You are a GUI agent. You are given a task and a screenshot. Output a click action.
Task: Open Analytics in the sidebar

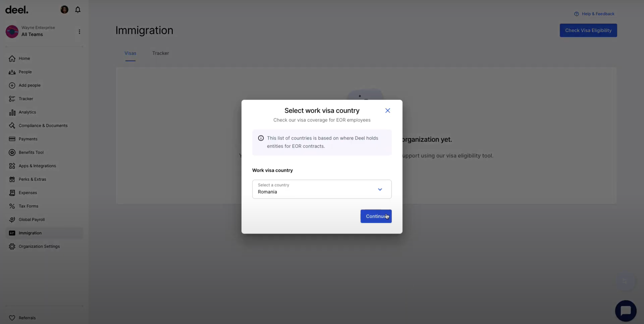pyautogui.click(x=44, y=112)
